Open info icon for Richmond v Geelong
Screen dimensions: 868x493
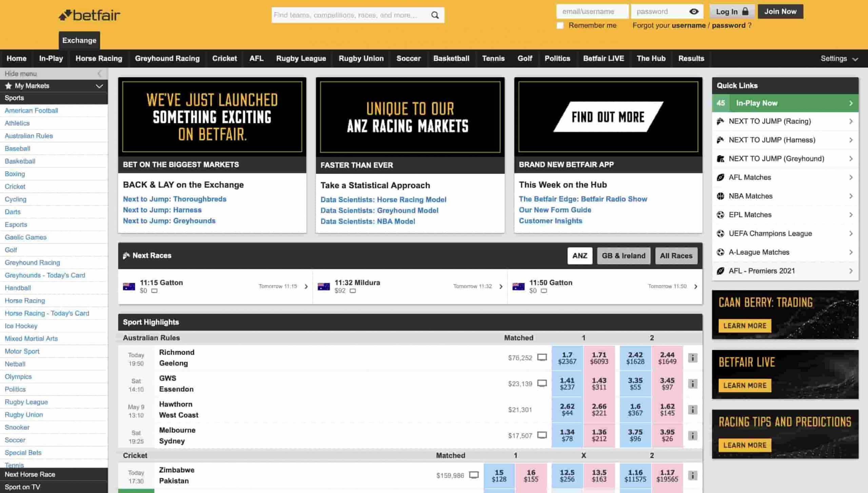pos(693,358)
